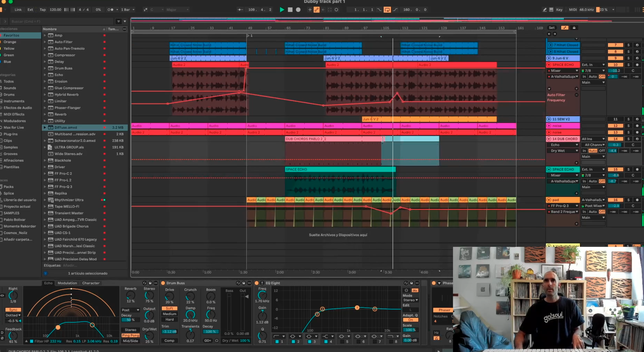The width and height of the screenshot is (644, 352).
Task: Select Soft mode in Drum Buss
Action: 170,308
